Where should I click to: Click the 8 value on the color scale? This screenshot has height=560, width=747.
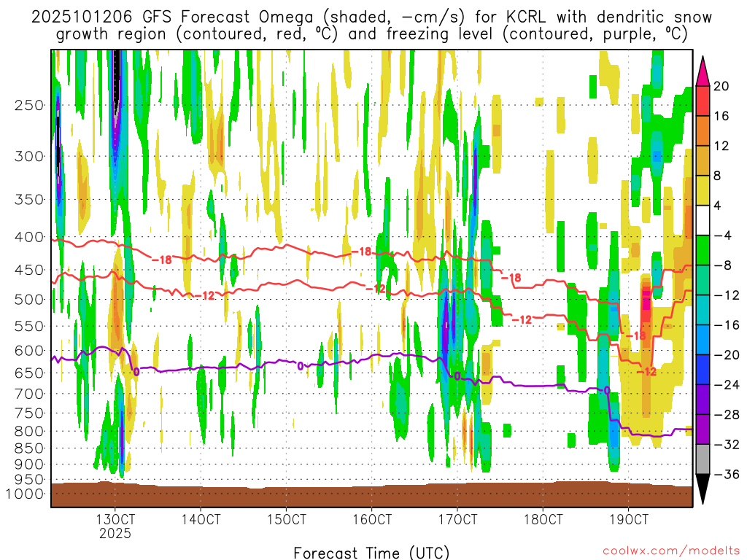click(718, 176)
